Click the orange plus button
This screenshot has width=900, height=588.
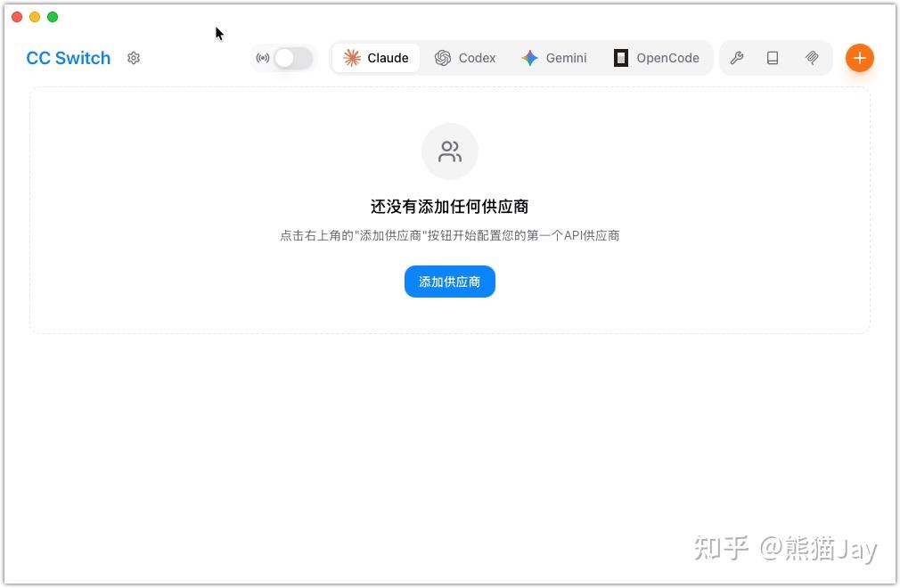point(859,57)
